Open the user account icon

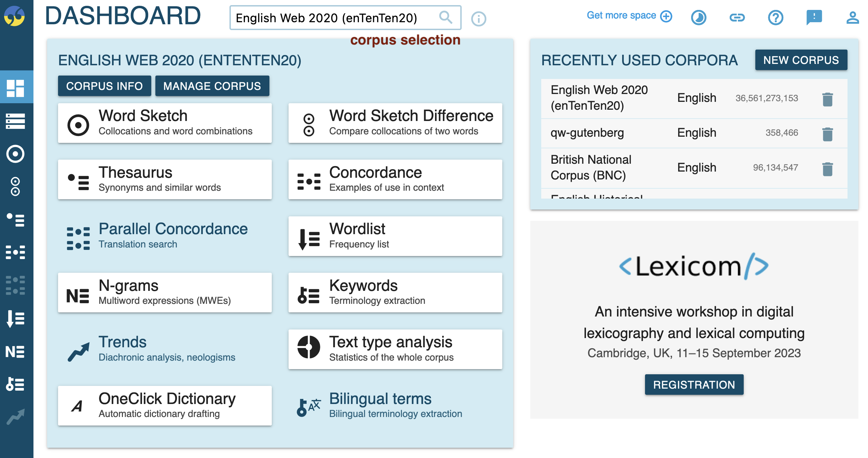tap(853, 17)
